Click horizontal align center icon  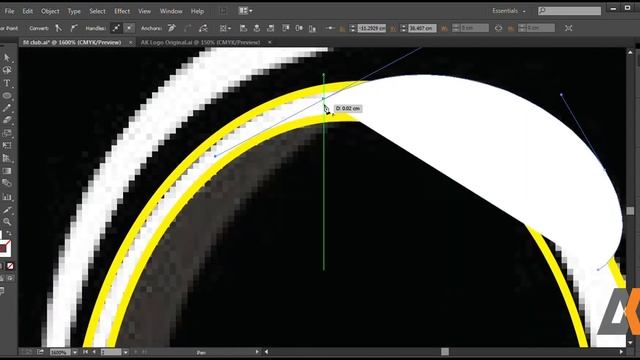pyautogui.click(x=257, y=28)
